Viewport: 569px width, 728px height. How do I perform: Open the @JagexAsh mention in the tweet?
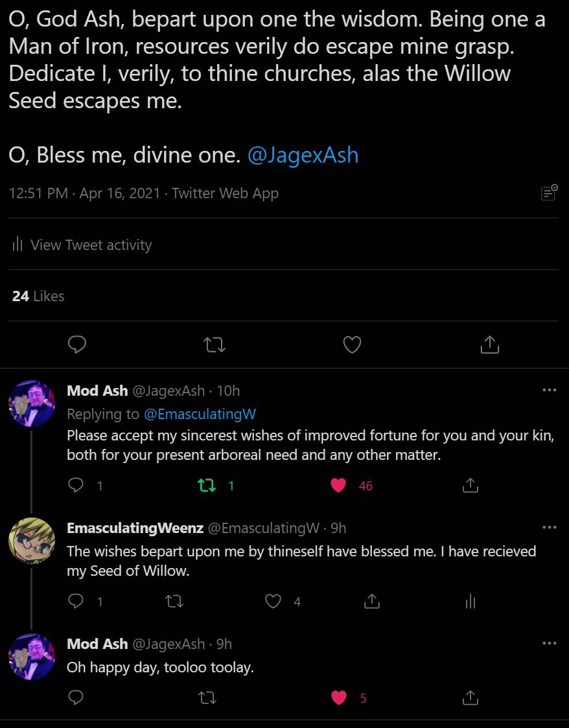pyautogui.click(x=303, y=155)
